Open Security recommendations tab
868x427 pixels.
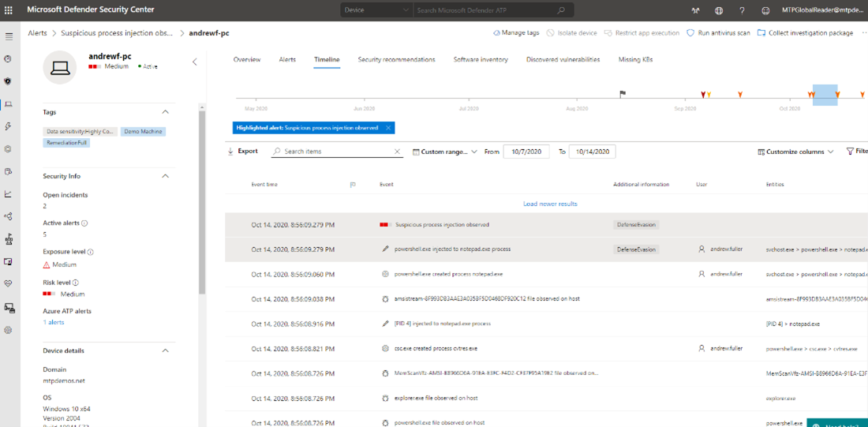click(396, 59)
